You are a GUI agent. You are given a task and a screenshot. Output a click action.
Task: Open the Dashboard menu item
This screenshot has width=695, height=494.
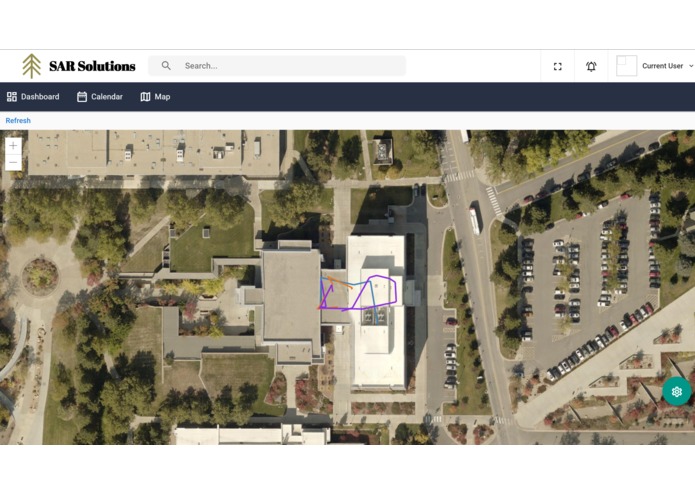[33, 97]
